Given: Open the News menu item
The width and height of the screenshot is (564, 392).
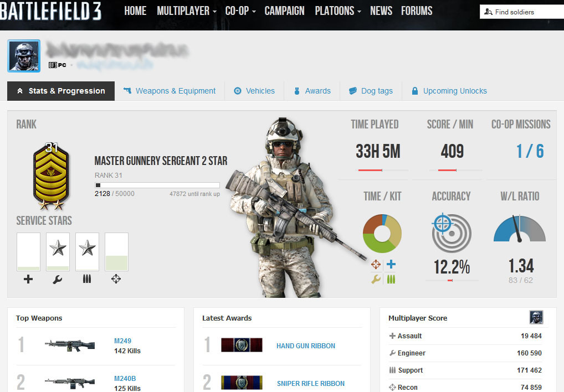Looking at the screenshot, I should point(381,11).
